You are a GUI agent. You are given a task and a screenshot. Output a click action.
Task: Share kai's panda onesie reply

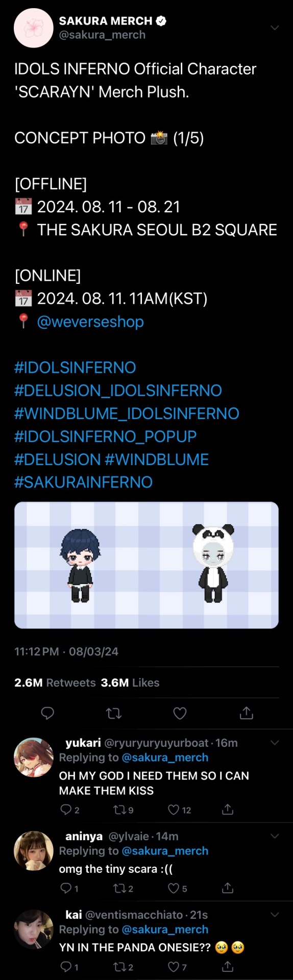[228, 966]
